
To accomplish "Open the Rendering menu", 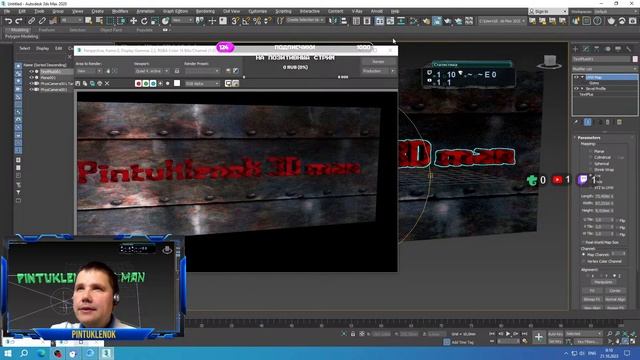I will tap(205, 11).
